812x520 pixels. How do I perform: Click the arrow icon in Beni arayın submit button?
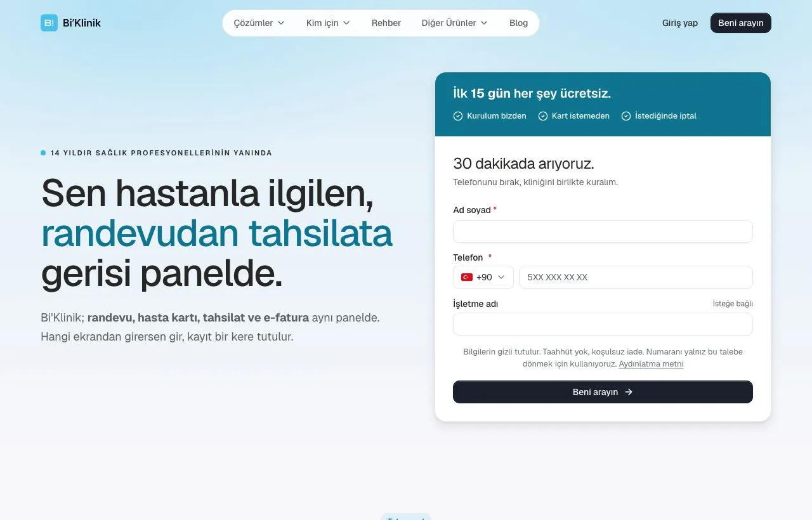click(x=629, y=392)
